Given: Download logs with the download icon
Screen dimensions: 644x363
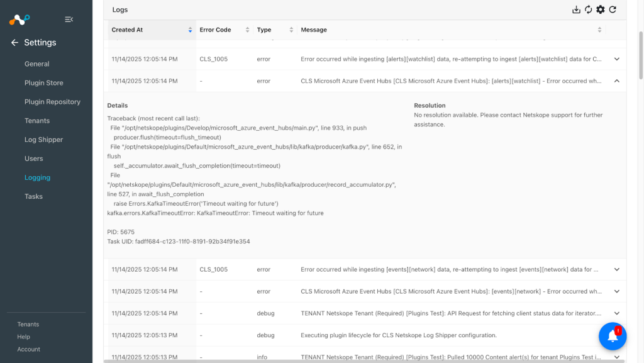Looking at the screenshot, I should [576, 9].
